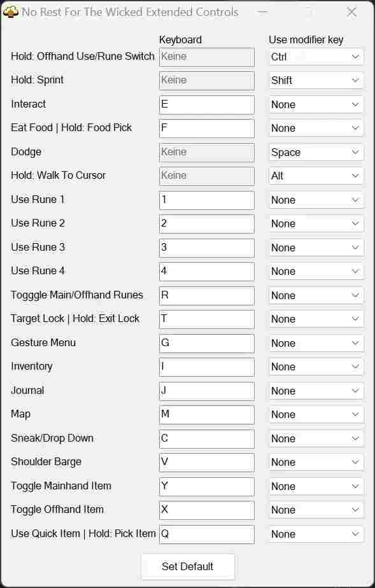This screenshot has width=375, height=588.
Task: Expand modifier dropdown for Dodge
Action: click(x=316, y=152)
